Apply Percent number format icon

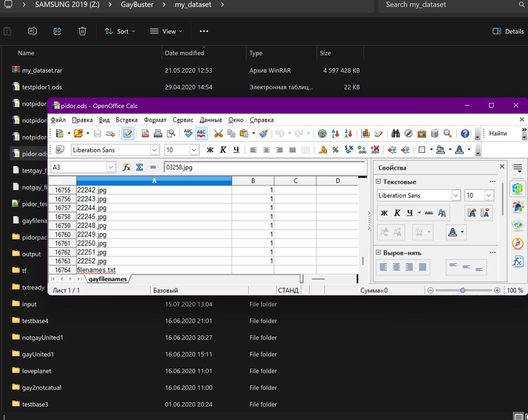coord(335,150)
